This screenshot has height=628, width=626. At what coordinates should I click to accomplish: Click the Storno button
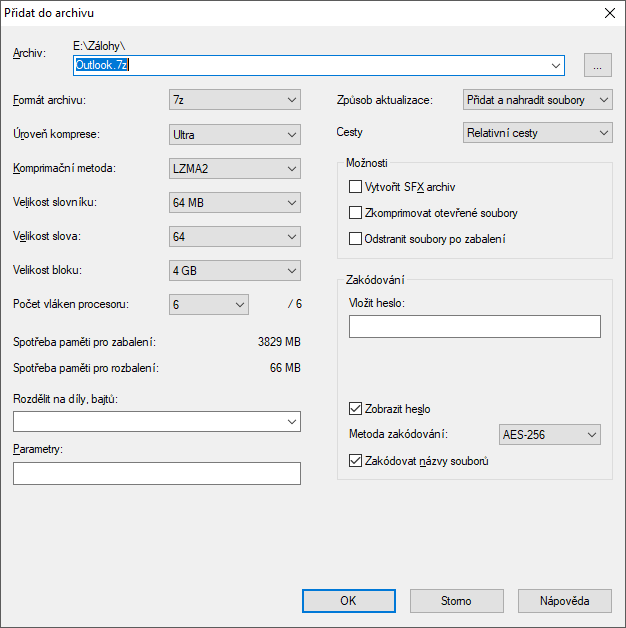point(456,601)
